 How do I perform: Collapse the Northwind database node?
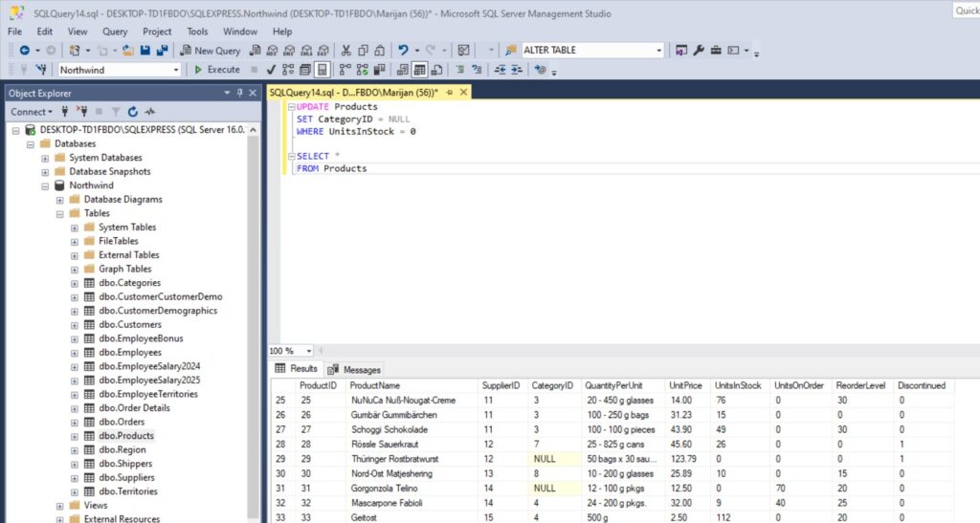click(x=45, y=186)
